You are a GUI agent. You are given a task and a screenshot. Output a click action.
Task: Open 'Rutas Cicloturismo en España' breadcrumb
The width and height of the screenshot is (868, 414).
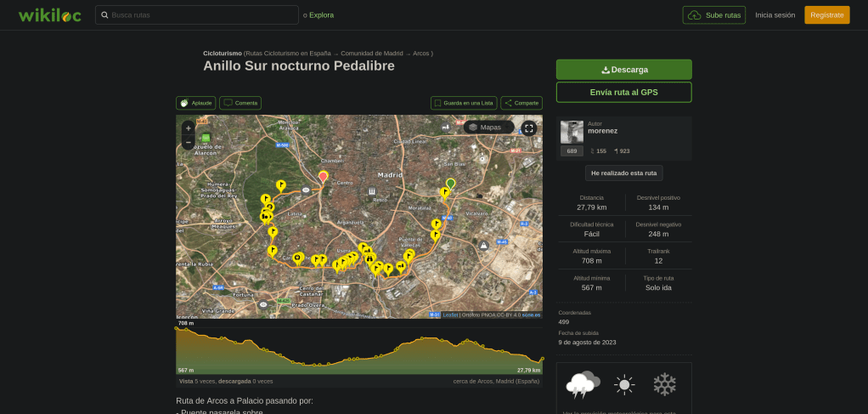(287, 54)
